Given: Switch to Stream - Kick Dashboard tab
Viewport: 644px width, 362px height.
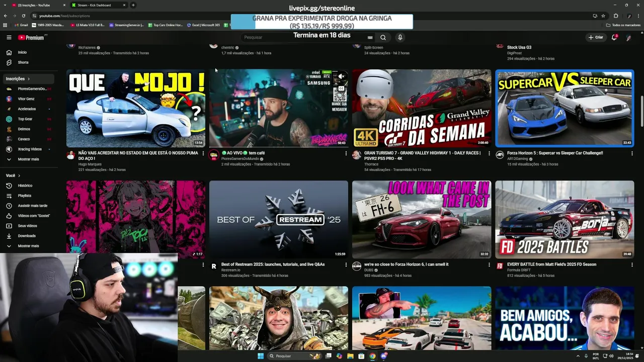Looking at the screenshot, I should tap(98, 5).
